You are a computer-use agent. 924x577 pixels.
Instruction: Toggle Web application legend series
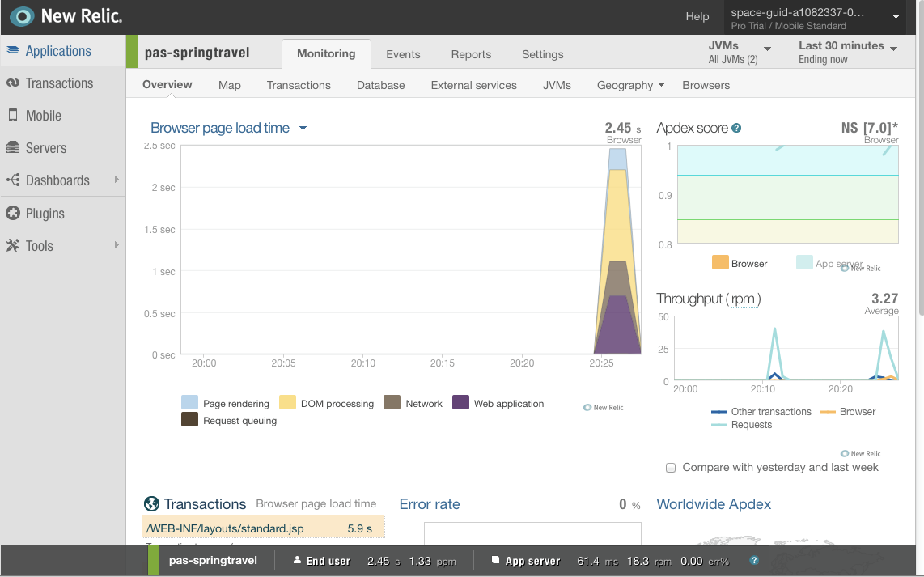pyautogui.click(x=498, y=403)
